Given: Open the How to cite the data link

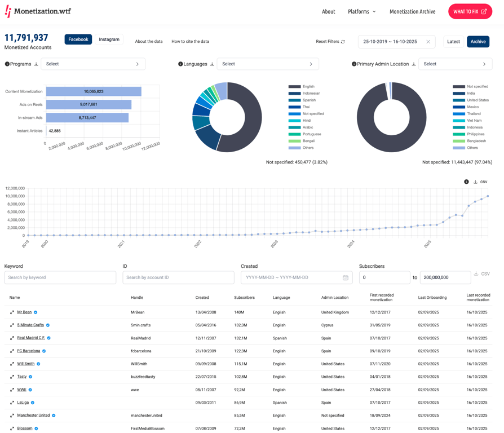Looking at the screenshot, I should (x=190, y=41).
